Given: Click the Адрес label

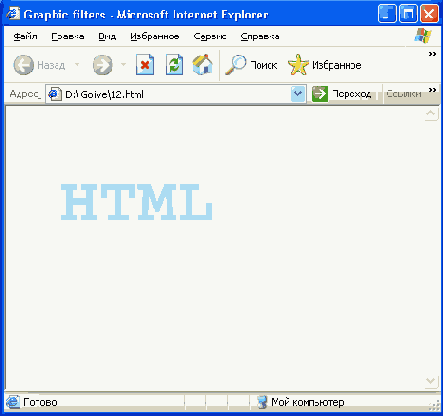Looking at the screenshot, I should (x=25, y=94).
